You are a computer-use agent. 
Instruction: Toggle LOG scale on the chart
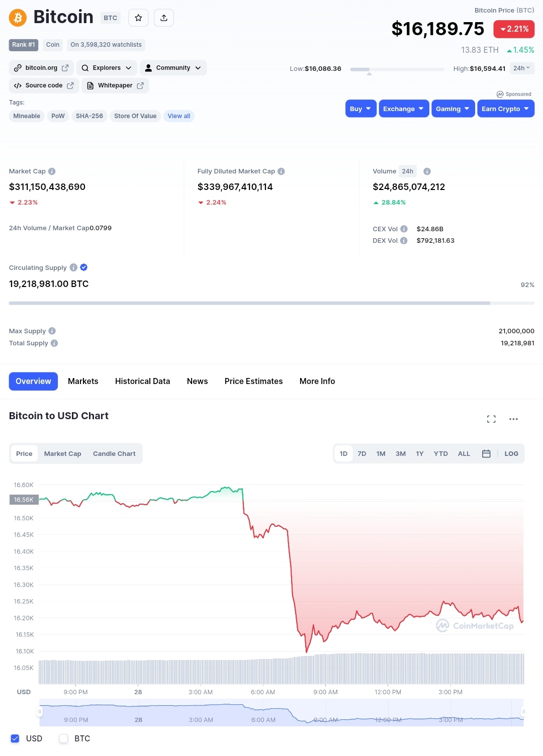(511, 453)
